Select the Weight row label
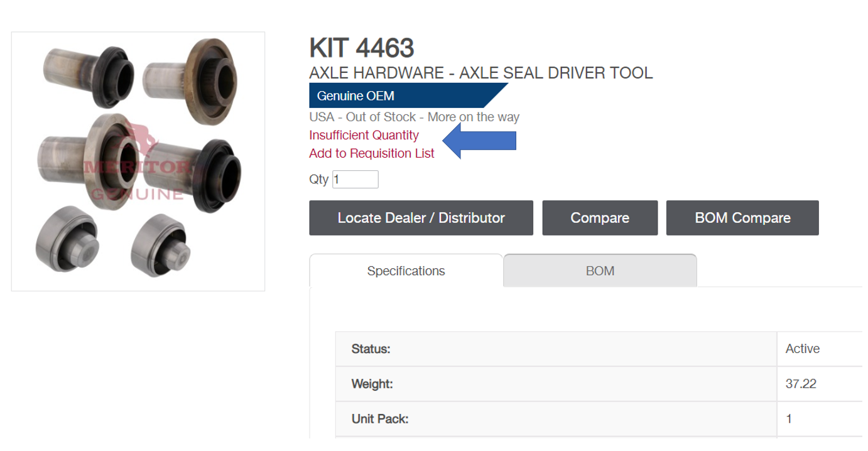This screenshot has height=451, width=868. tap(372, 384)
